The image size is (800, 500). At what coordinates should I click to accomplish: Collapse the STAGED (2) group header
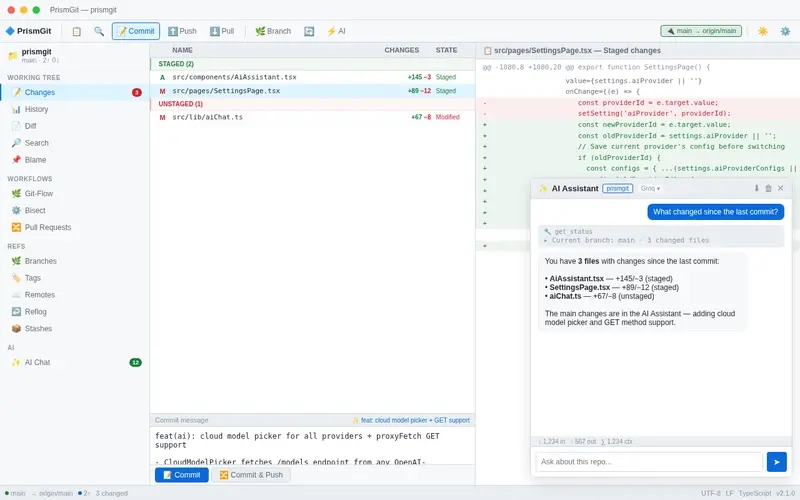tap(313, 64)
